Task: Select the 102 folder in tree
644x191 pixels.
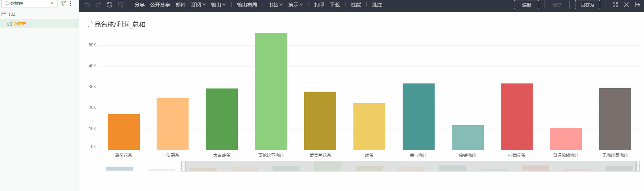Action: [x=12, y=14]
